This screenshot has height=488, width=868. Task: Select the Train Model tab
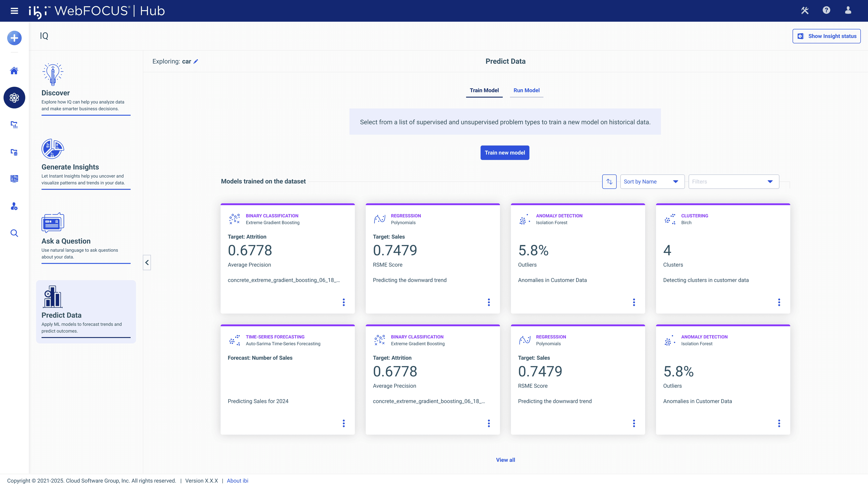click(484, 90)
